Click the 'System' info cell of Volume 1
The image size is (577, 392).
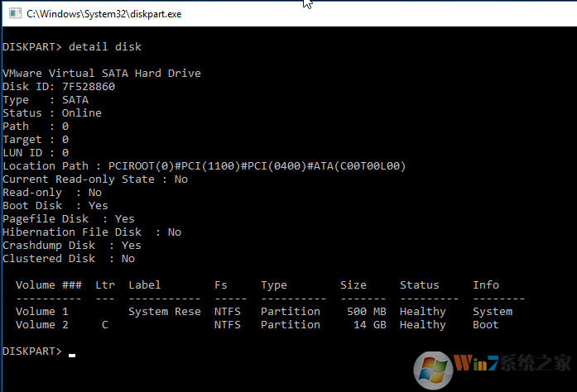click(493, 312)
